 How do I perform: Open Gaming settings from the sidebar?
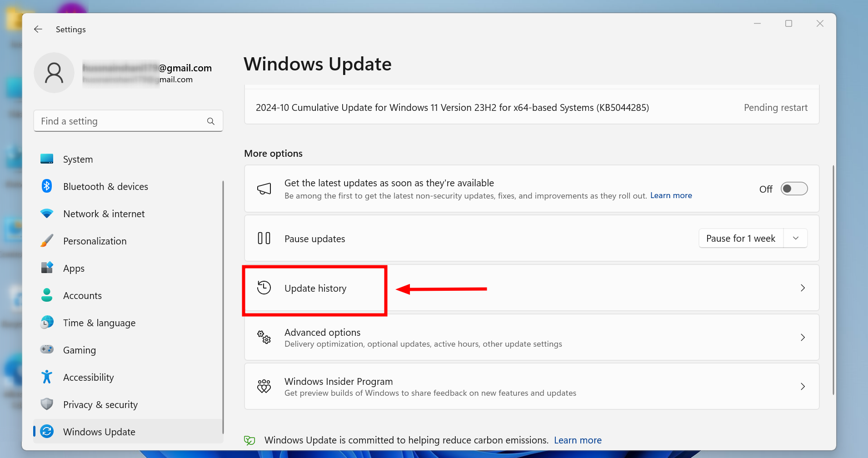click(x=80, y=350)
